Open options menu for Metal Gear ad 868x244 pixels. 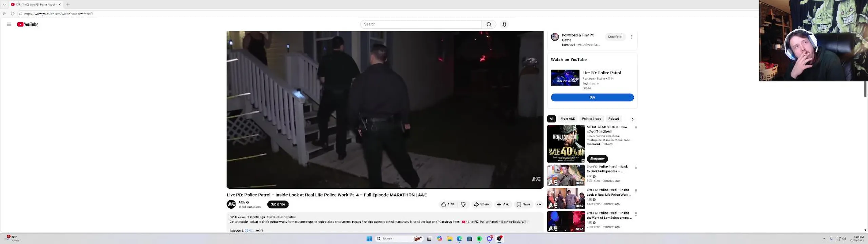click(636, 128)
